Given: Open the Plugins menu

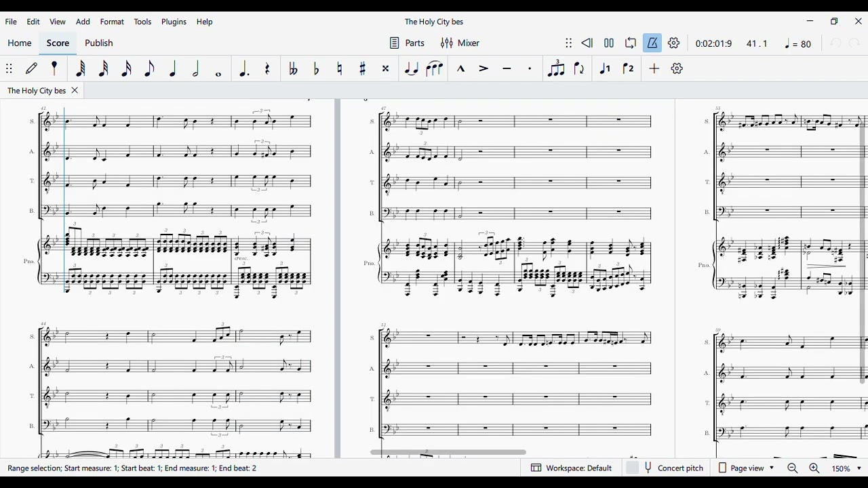Looking at the screenshot, I should click(174, 22).
